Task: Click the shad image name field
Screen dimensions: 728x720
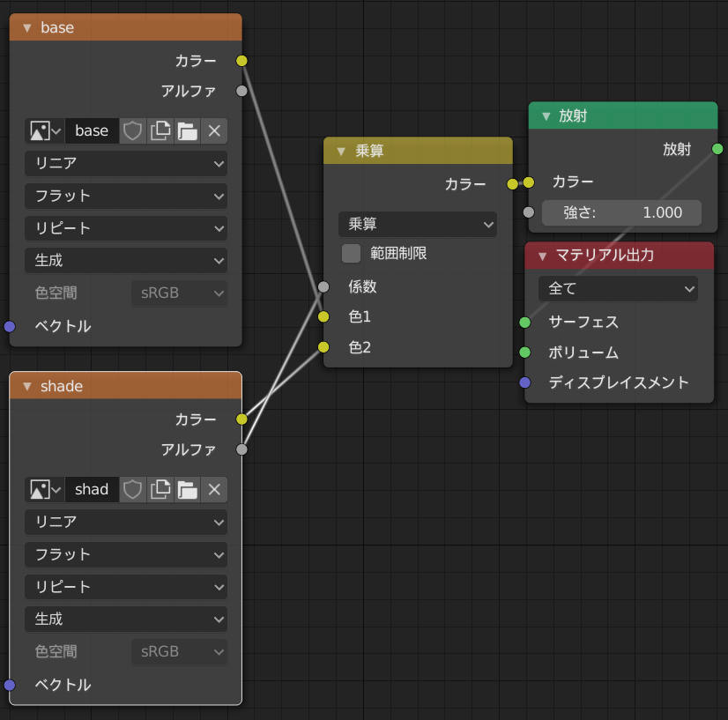Action: (92, 489)
